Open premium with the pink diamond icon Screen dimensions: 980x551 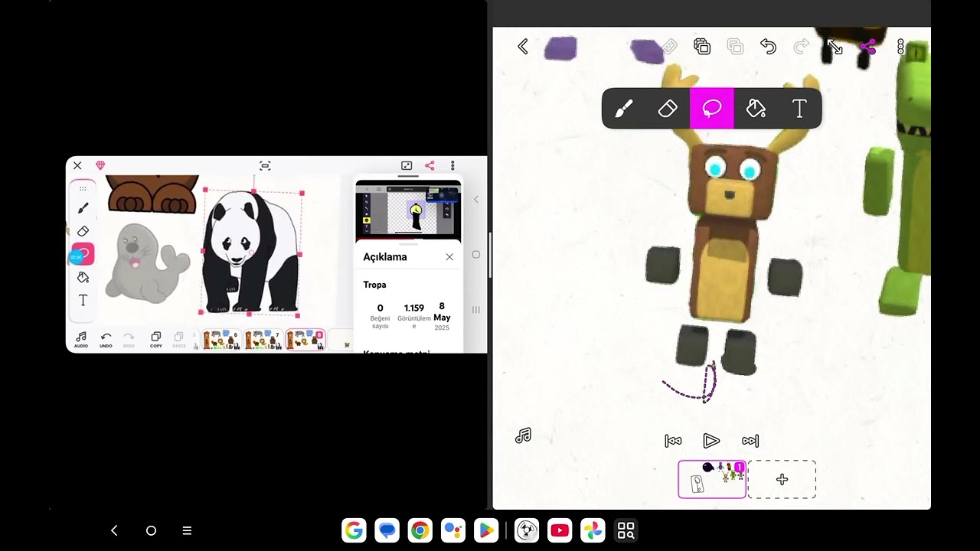point(100,165)
